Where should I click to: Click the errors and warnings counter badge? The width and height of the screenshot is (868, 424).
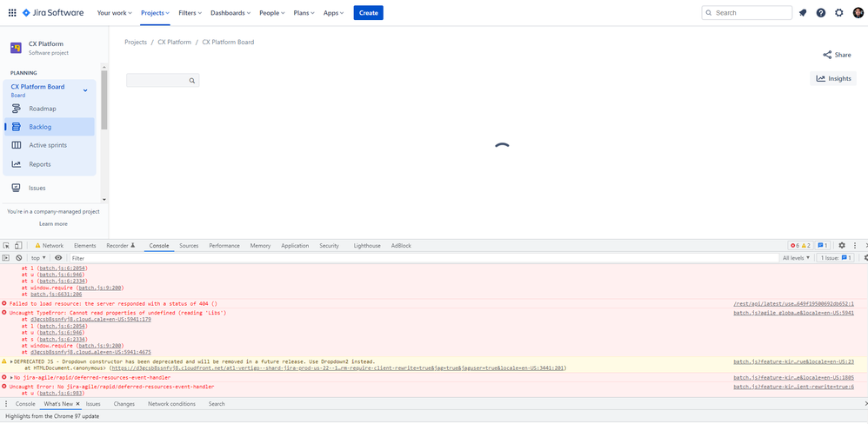pos(800,245)
